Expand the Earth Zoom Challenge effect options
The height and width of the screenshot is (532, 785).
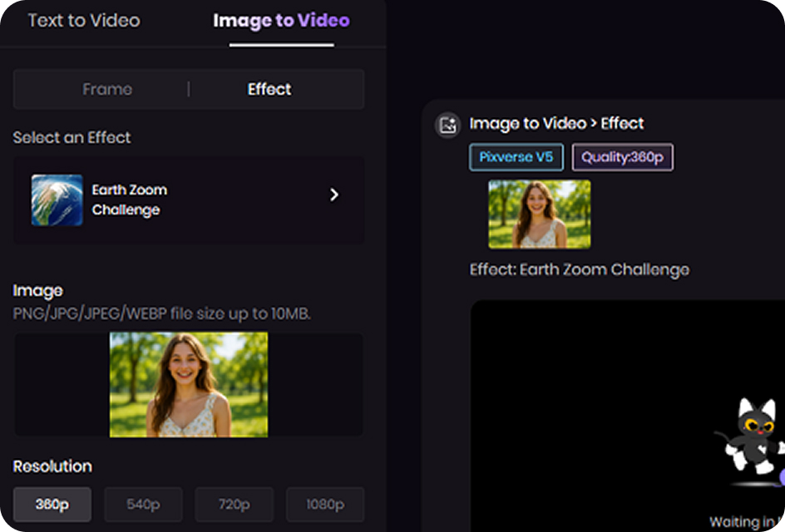click(x=334, y=195)
